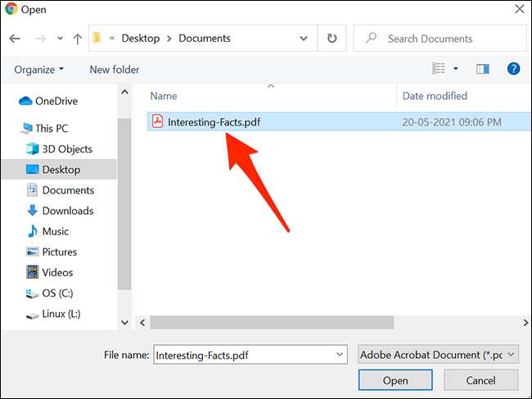Click the Up one level arrow

(77, 39)
